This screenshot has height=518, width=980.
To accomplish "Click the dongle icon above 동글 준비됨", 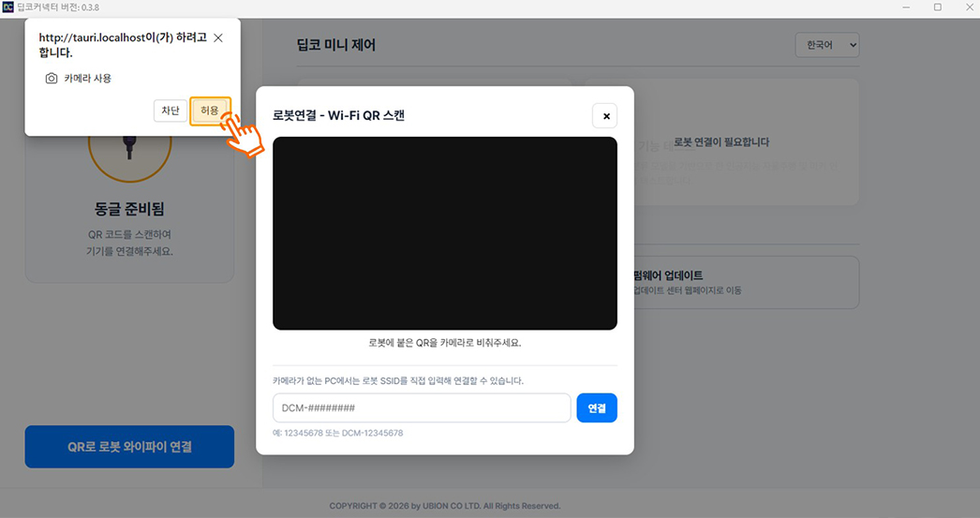I will click(129, 145).
